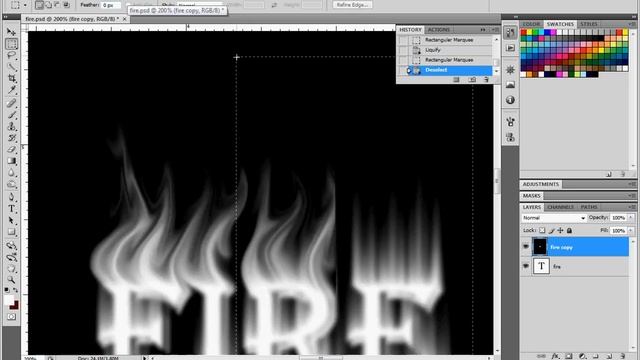Select the Eyedropper tool

11,89
